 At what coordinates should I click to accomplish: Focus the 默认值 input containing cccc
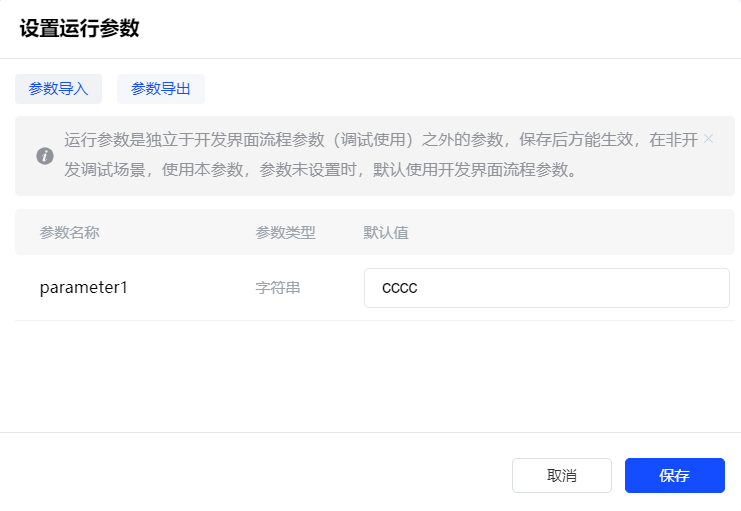546,288
